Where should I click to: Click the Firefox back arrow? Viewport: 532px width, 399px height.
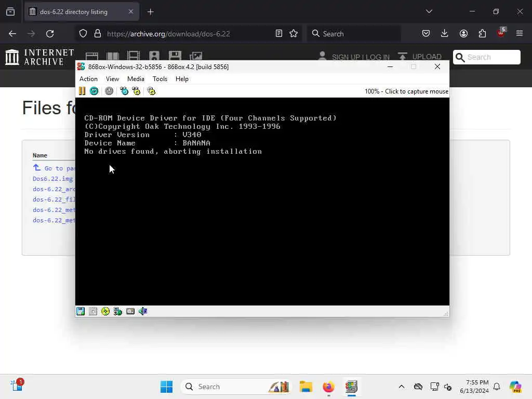click(12, 34)
